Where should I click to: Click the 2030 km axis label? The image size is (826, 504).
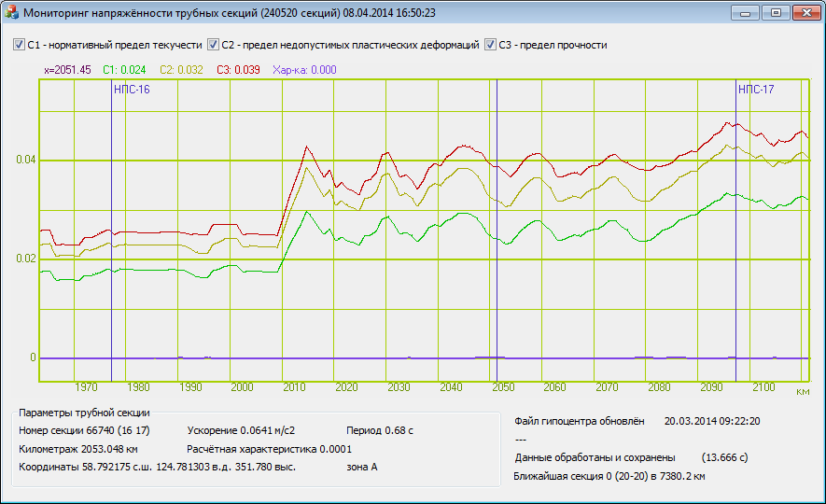tap(399, 387)
